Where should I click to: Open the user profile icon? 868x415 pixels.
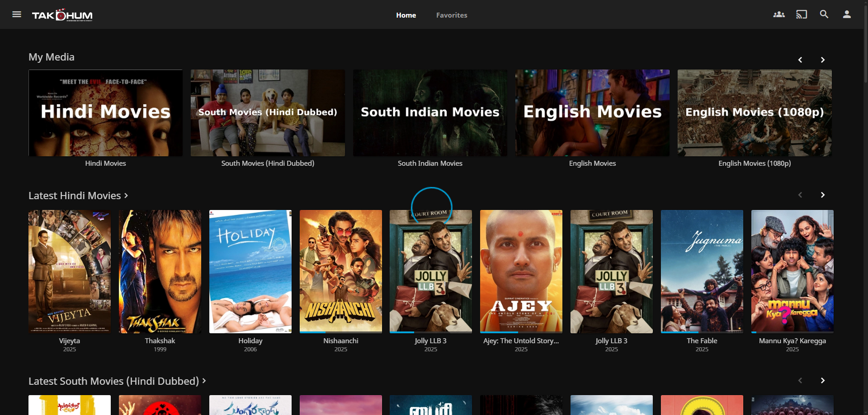tap(846, 14)
